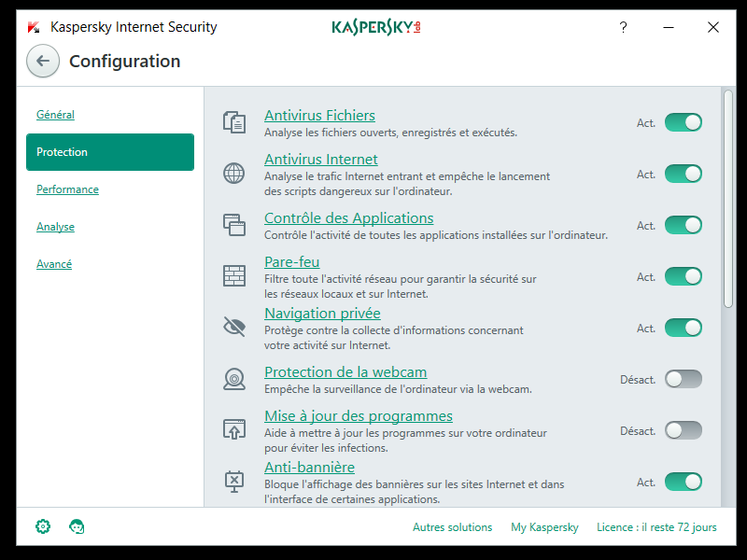Open the Général settings section
This screenshot has width=747, height=560.
click(55, 115)
